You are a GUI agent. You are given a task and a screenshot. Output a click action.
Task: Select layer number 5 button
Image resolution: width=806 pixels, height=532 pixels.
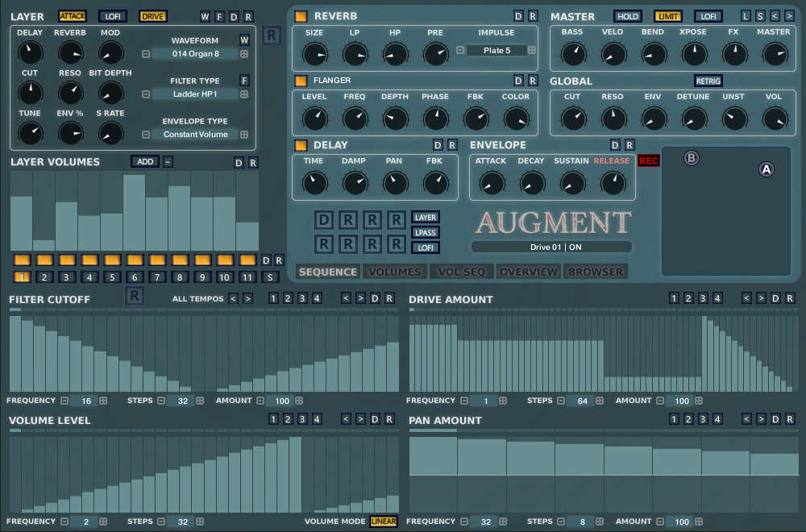coord(112,277)
